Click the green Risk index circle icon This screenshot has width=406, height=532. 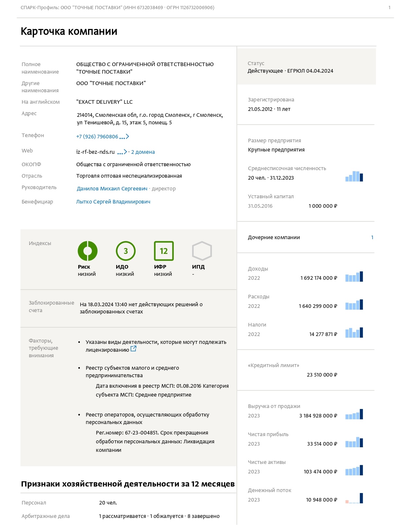[x=87, y=251]
